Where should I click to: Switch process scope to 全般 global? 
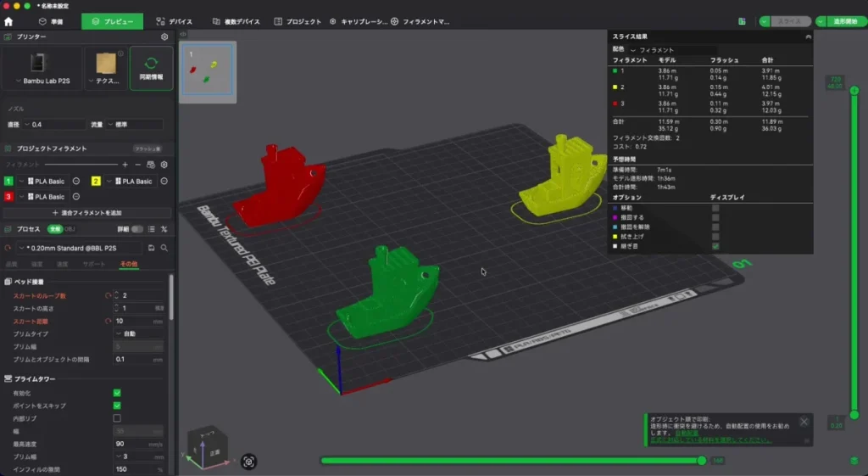(x=55, y=229)
